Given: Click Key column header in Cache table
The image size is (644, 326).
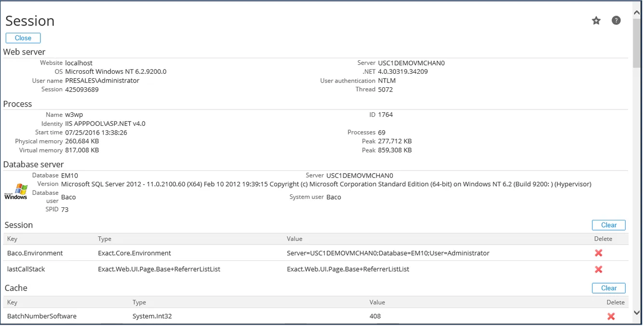Looking at the screenshot, I should click(12, 302).
